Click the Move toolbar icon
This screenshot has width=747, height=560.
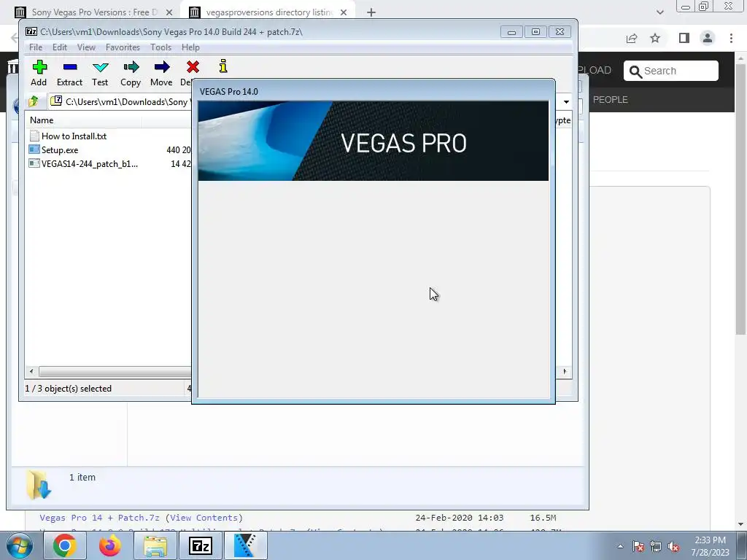161,73
